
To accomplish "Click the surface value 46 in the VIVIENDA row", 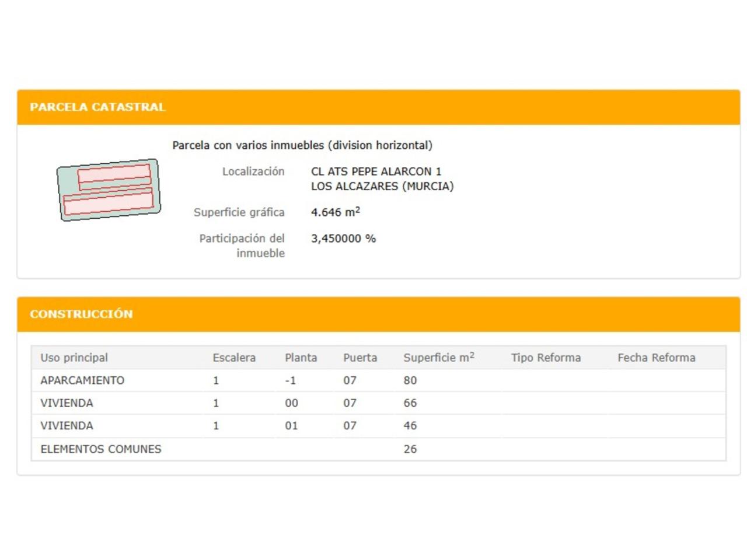I will pyautogui.click(x=410, y=426).
